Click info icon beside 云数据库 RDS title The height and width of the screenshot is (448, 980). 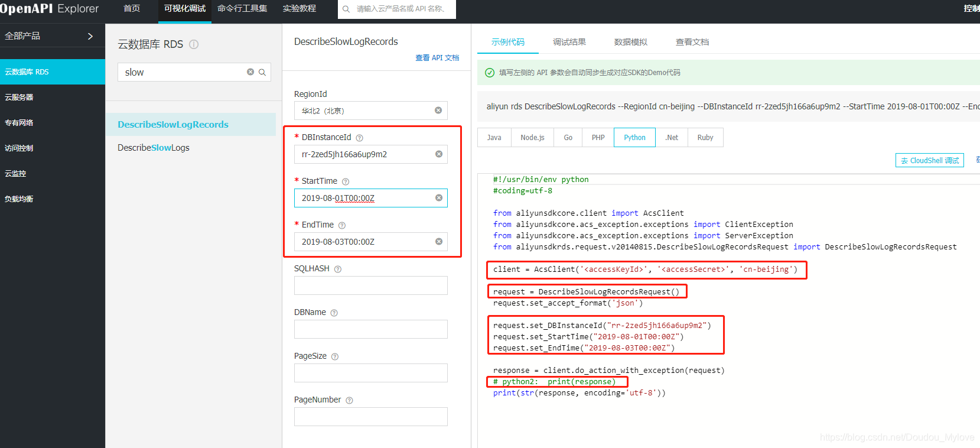(194, 44)
